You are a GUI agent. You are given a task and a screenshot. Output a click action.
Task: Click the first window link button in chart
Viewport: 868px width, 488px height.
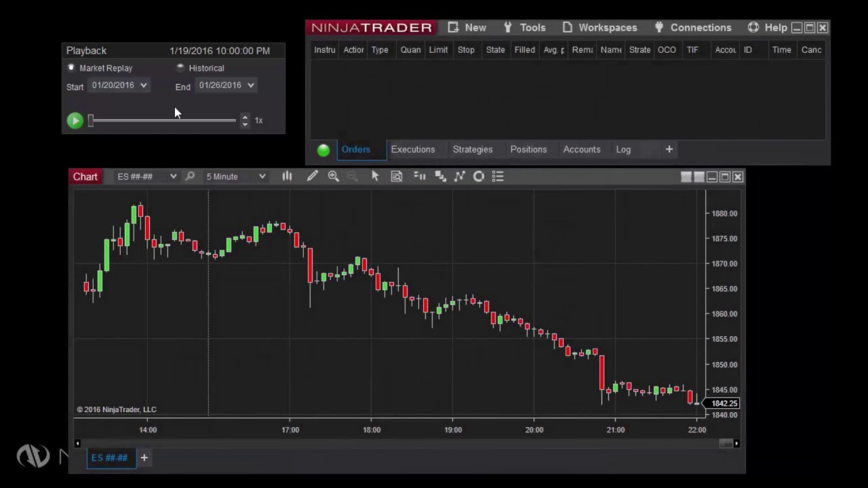click(x=686, y=178)
